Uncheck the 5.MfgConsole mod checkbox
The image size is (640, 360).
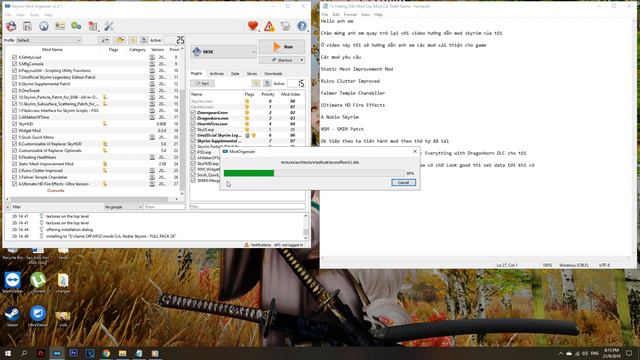point(15,64)
